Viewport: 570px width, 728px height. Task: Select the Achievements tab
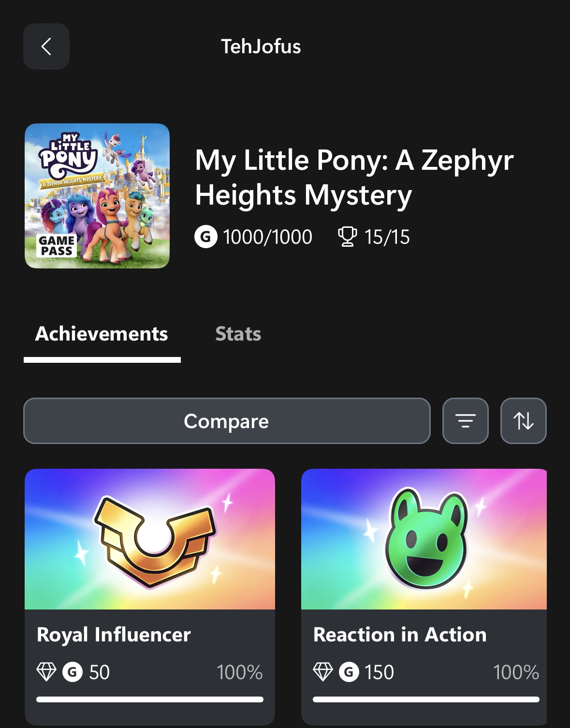click(x=102, y=334)
